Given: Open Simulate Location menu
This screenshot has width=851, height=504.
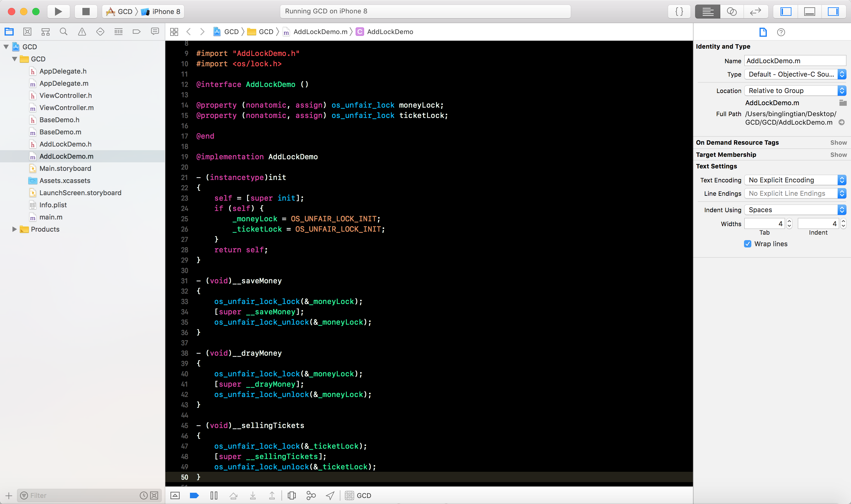Looking at the screenshot, I should pyautogui.click(x=330, y=496).
